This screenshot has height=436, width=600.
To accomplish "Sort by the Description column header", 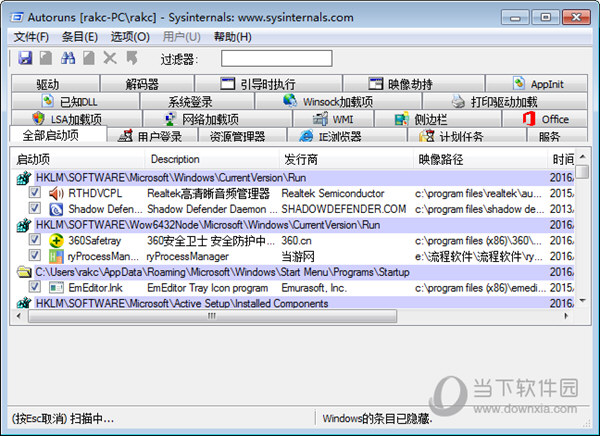I will pos(212,159).
